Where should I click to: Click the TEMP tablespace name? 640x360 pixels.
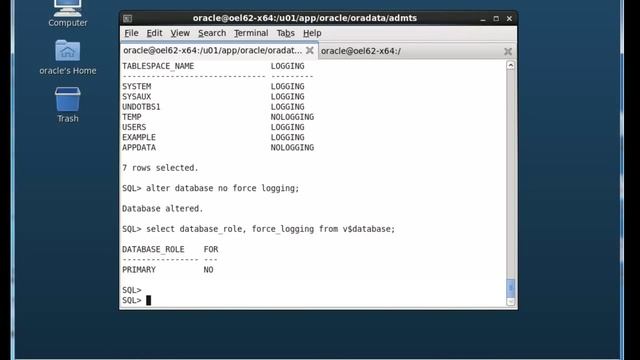pyautogui.click(x=131, y=117)
